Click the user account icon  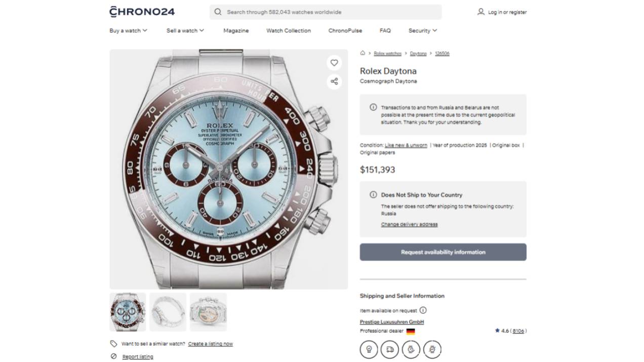click(480, 12)
